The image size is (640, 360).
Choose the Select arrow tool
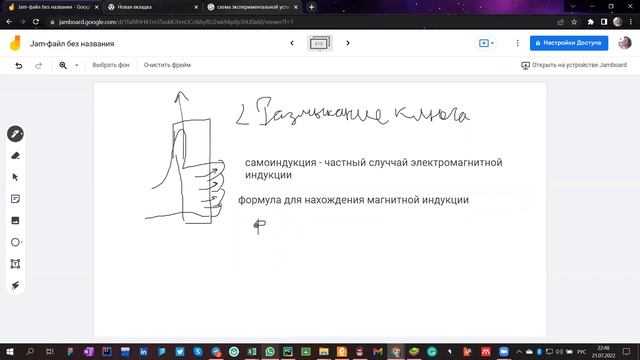point(15,177)
